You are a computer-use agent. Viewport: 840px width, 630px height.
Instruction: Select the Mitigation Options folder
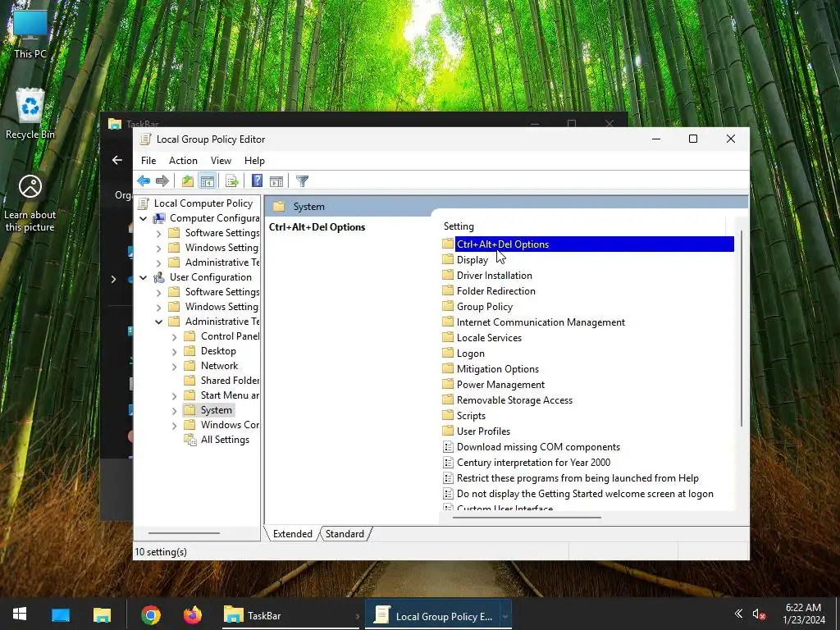[498, 368]
